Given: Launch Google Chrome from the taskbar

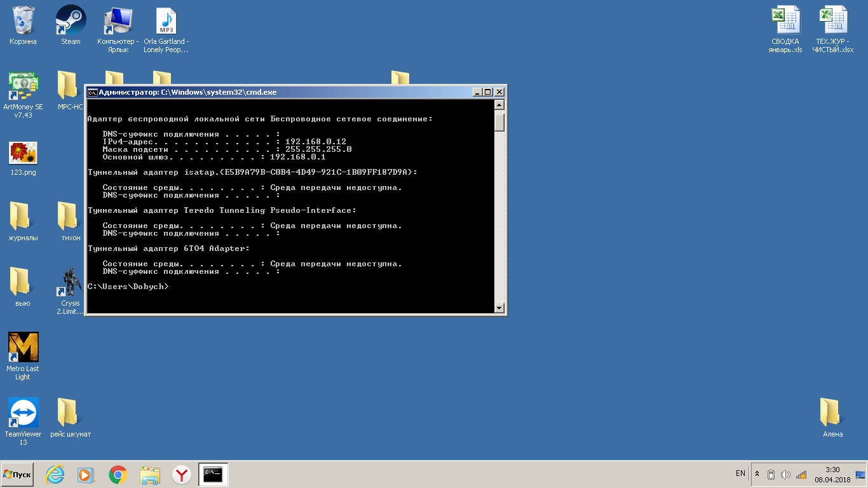Looking at the screenshot, I should coord(118,475).
